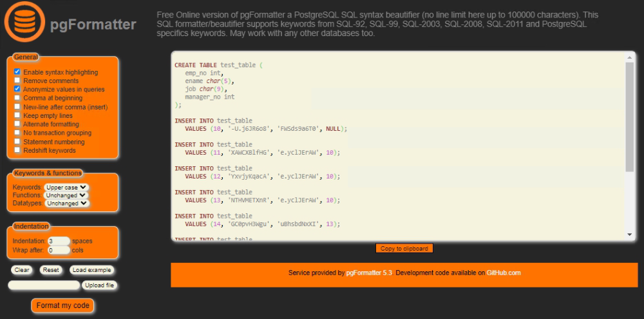Check the Remove comments option

(x=17, y=81)
